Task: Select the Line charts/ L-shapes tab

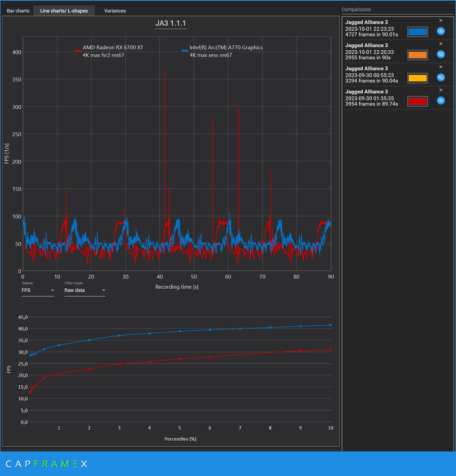Action: point(64,11)
